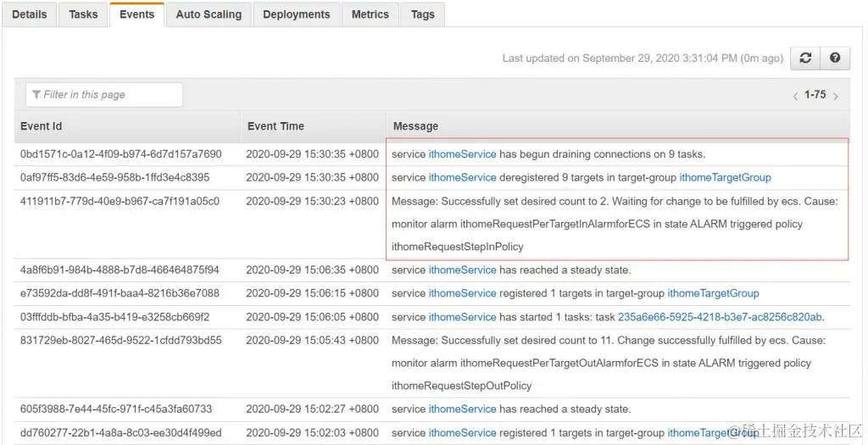This screenshot has width=868, height=445.
Task: Select event id 831729eb-8027-465d-9522-1cfdd793bd55
Action: [x=120, y=341]
